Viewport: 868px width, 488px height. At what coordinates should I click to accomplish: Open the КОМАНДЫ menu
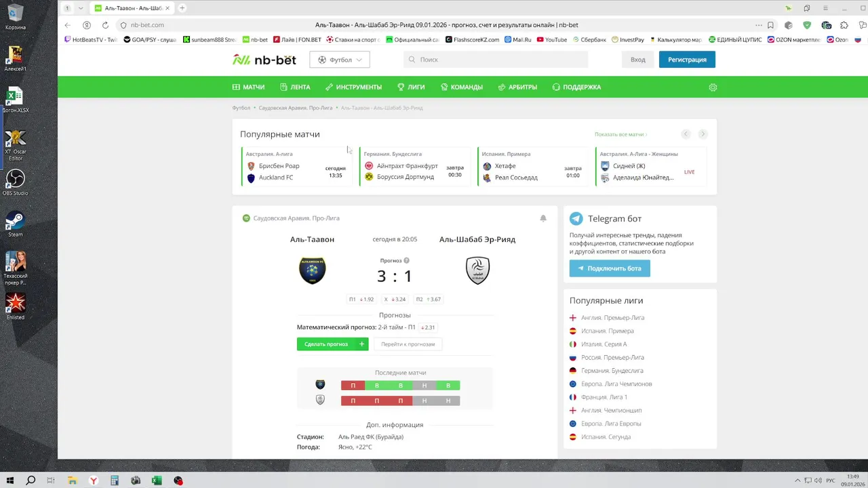[x=461, y=87]
